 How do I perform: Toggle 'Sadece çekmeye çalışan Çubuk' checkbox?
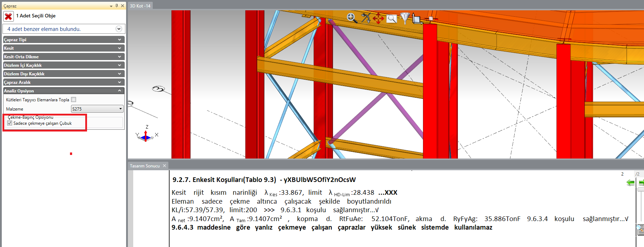coord(10,123)
